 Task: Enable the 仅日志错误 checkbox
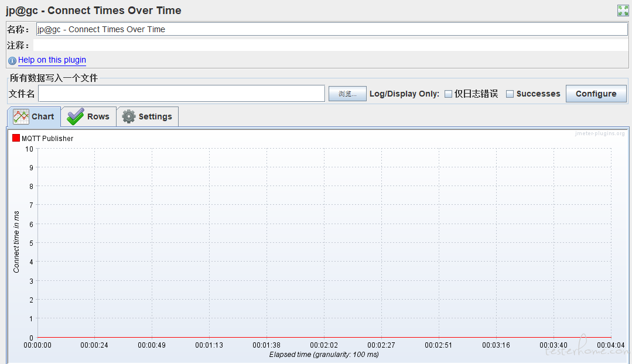click(449, 94)
